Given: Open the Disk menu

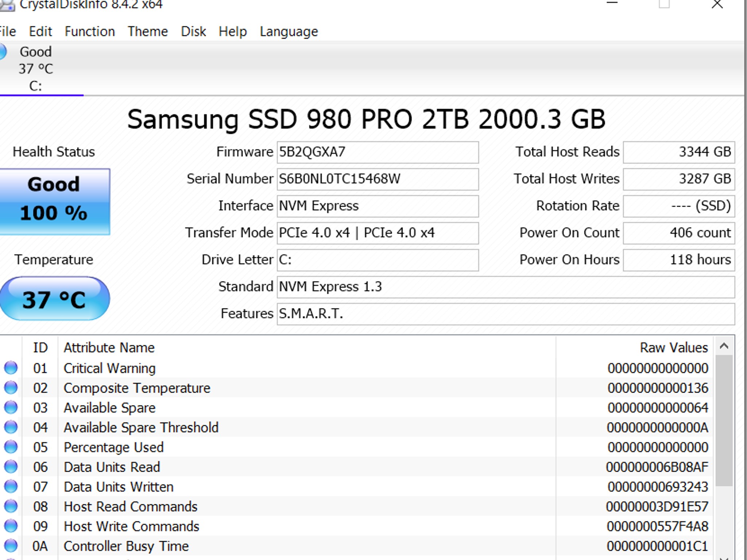Looking at the screenshot, I should pos(193,32).
